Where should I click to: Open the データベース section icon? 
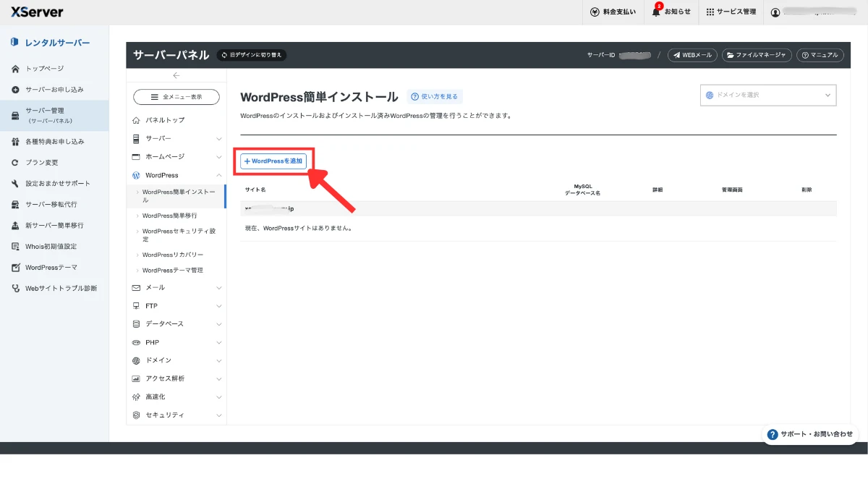point(135,323)
